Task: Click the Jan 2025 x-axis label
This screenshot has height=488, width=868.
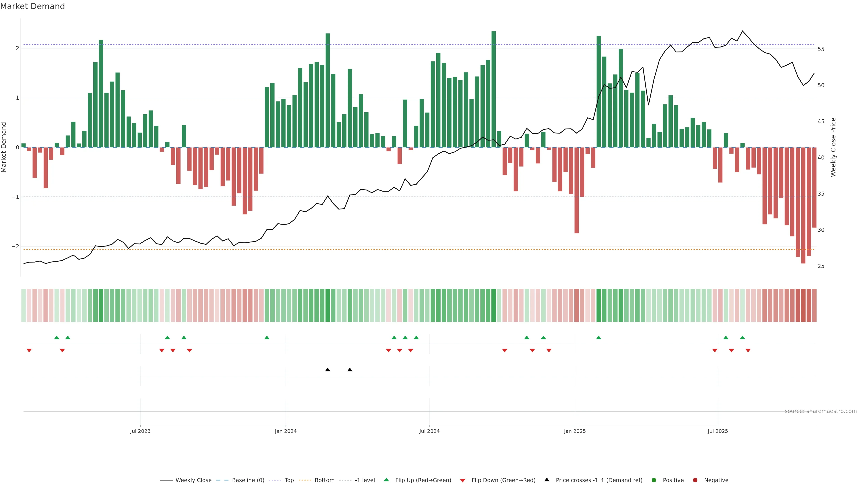Action: point(575,432)
